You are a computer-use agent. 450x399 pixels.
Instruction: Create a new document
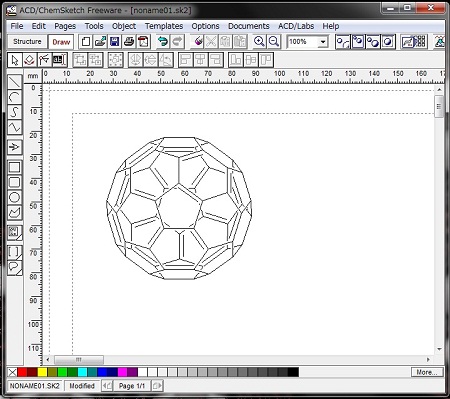85,42
